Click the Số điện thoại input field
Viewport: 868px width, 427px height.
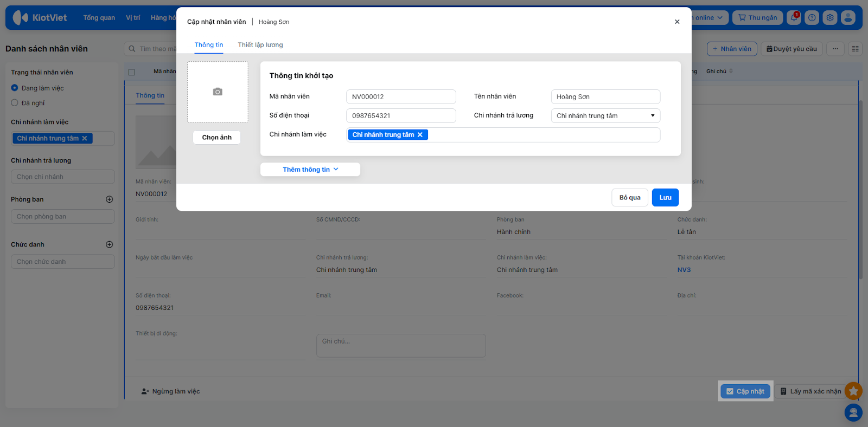pyautogui.click(x=400, y=116)
